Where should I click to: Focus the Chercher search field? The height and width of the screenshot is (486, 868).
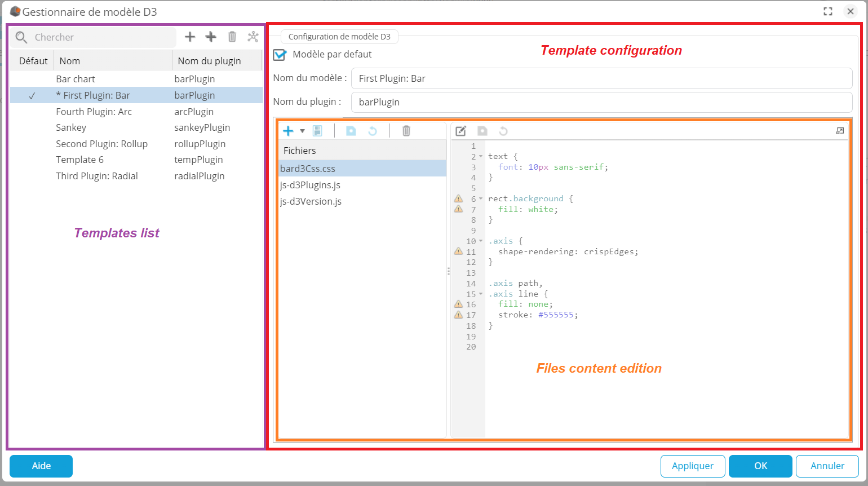click(x=103, y=37)
